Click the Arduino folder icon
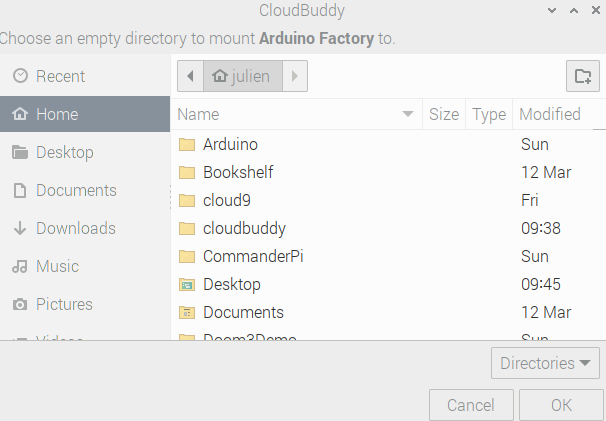This screenshot has width=606, height=421. [187, 144]
